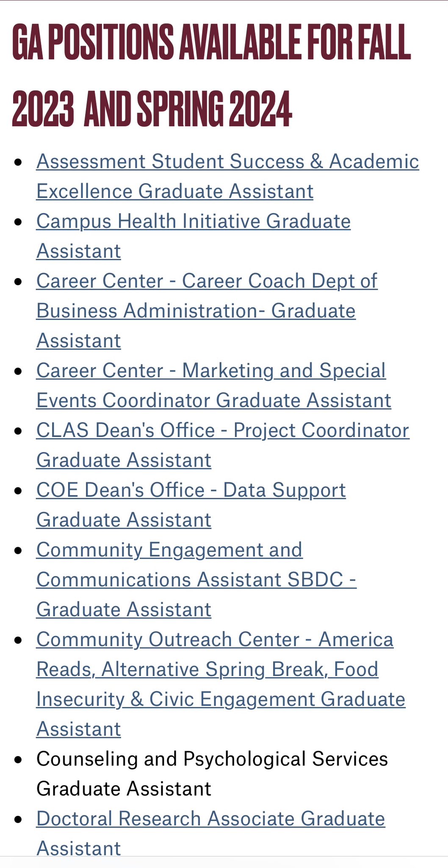Open Community Outreach Center America Reads link
This screenshot has height=868, width=448.
221,684
